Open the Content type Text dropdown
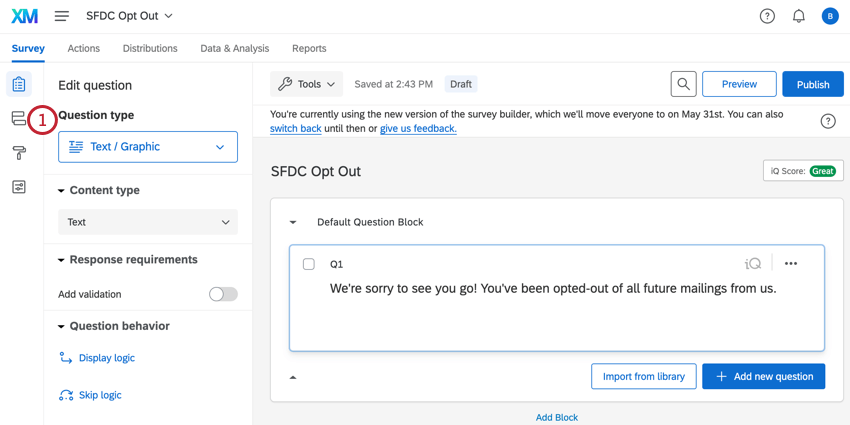 [148, 222]
